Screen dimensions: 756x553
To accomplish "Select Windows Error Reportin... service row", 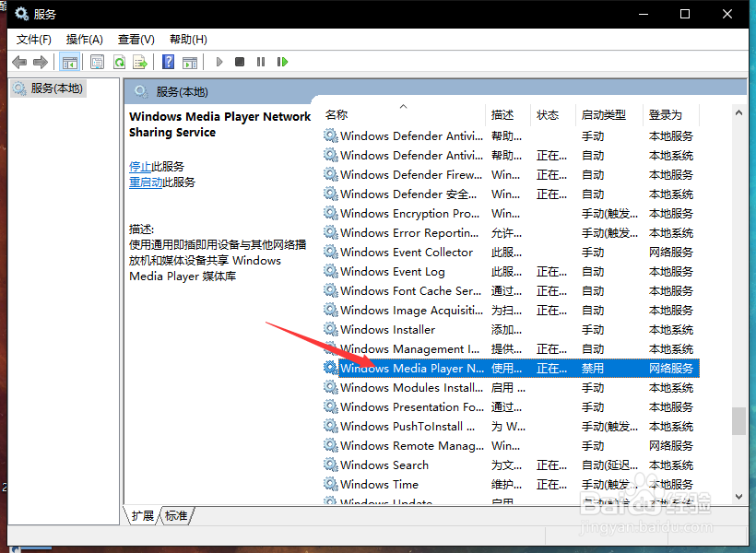I will tap(510, 233).
